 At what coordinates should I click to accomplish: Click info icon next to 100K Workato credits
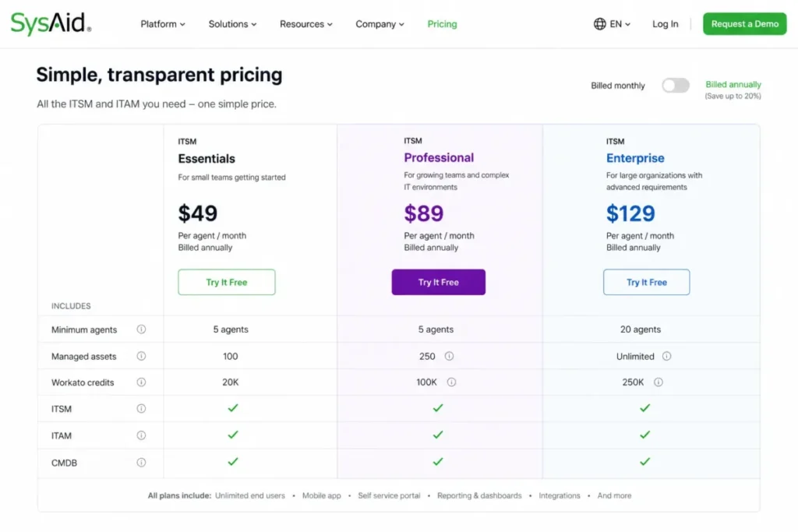click(451, 382)
